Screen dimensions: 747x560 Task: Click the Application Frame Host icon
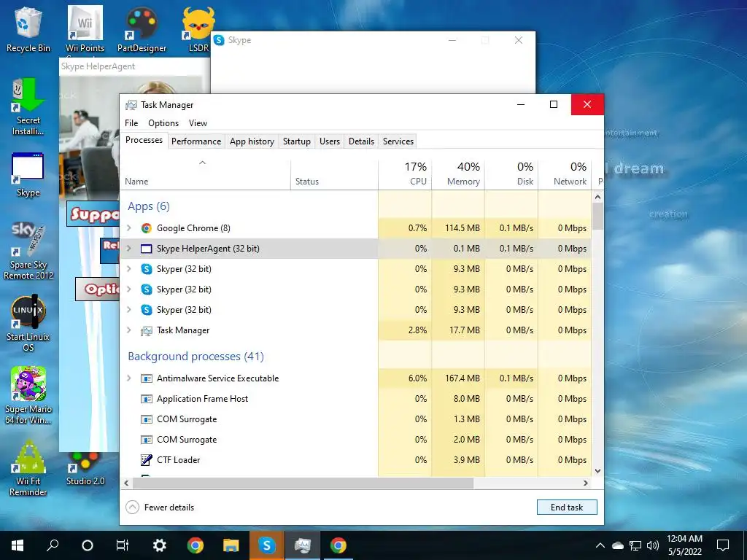146,399
